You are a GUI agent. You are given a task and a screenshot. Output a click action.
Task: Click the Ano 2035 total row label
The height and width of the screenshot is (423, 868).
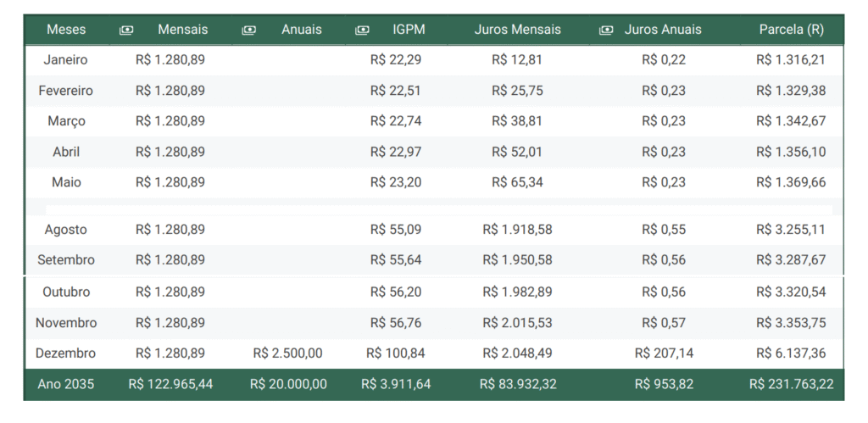tap(66, 384)
